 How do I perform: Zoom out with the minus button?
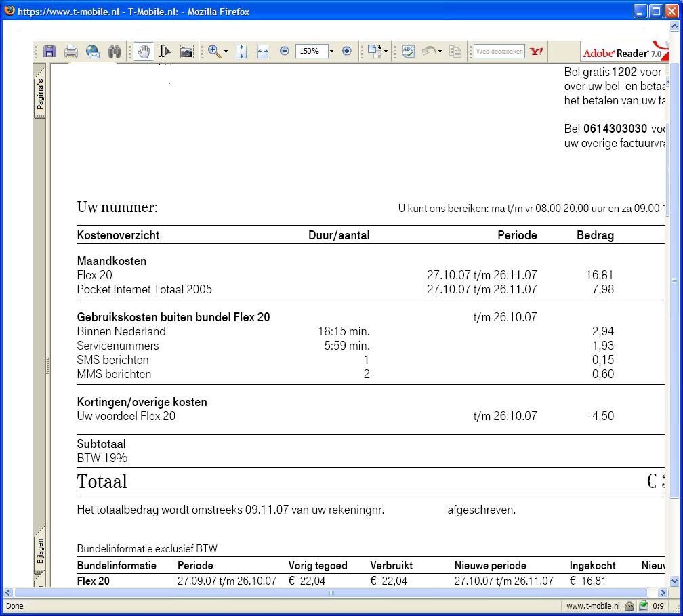pos(284,52)
